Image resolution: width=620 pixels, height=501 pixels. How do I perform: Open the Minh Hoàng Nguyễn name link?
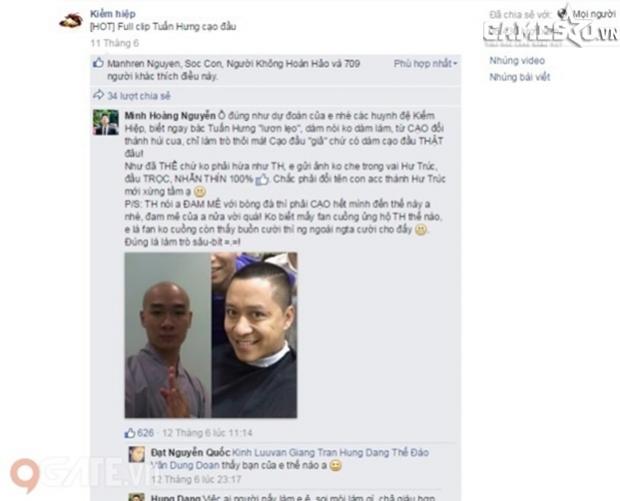click(170, 116)
